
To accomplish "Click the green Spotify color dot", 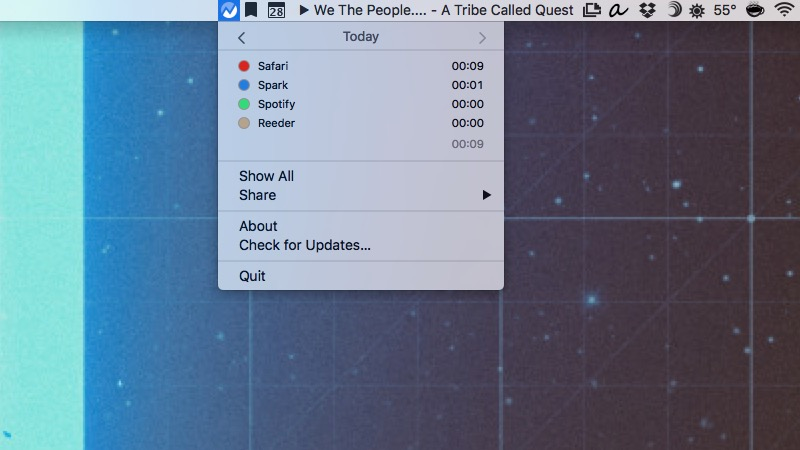I will [x=244, y=104].
